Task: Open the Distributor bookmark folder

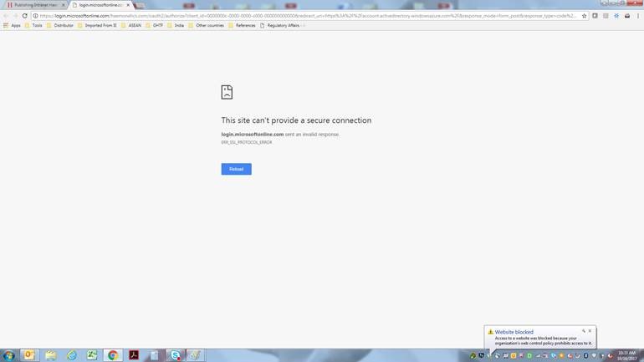Action: tap(60, 25)
